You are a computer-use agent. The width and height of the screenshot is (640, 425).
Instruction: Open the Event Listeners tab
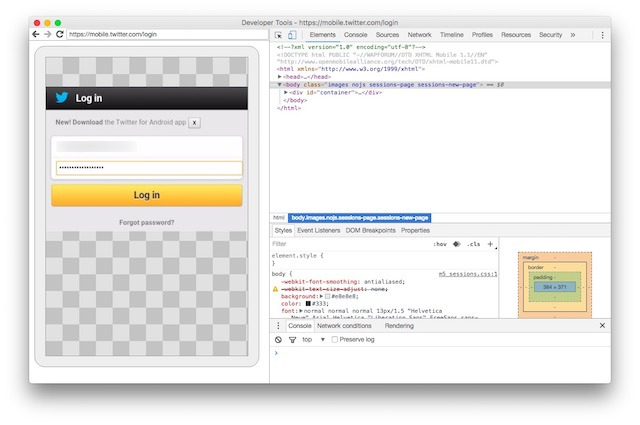tap(320, 230)
